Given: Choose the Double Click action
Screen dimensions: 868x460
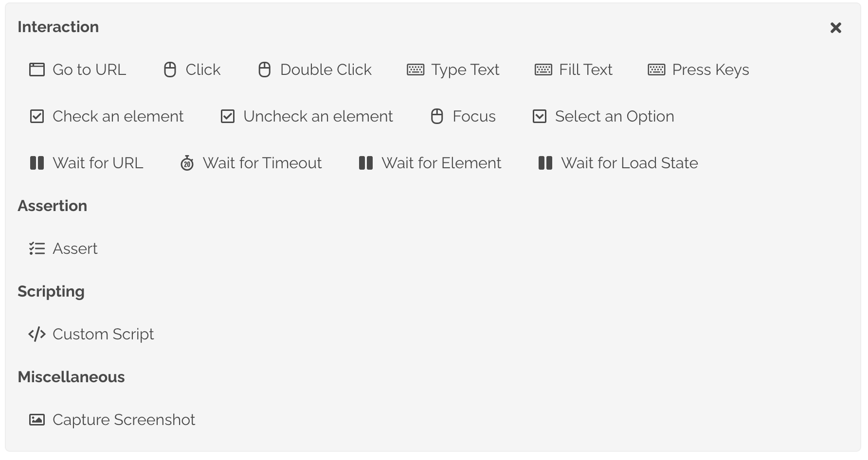Looking at the screenshot, I should [315, 70].
